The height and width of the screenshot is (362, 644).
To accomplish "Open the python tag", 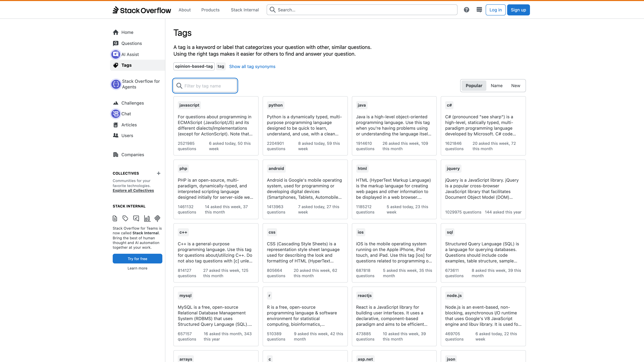I will point(276,105).
